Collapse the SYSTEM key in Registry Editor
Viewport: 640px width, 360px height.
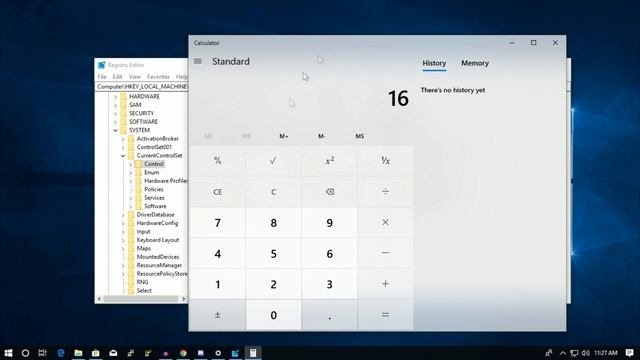click(x=116, y=131)
